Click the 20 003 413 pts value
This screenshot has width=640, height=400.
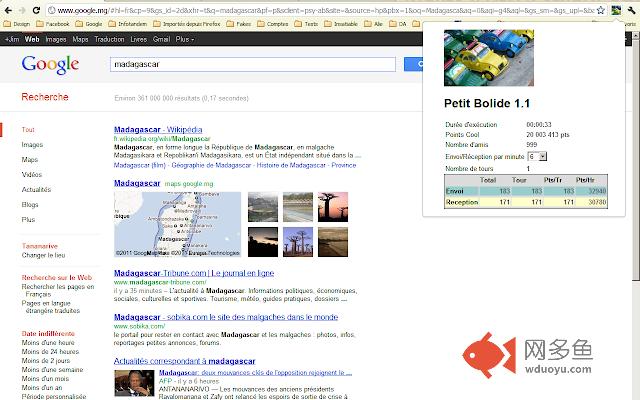[548, 135]
